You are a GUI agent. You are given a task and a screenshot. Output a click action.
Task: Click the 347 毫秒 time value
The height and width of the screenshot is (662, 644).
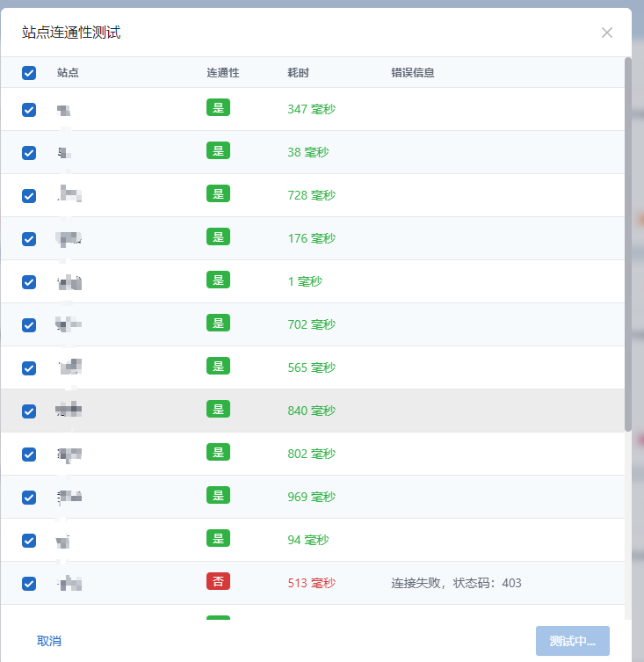311,109
